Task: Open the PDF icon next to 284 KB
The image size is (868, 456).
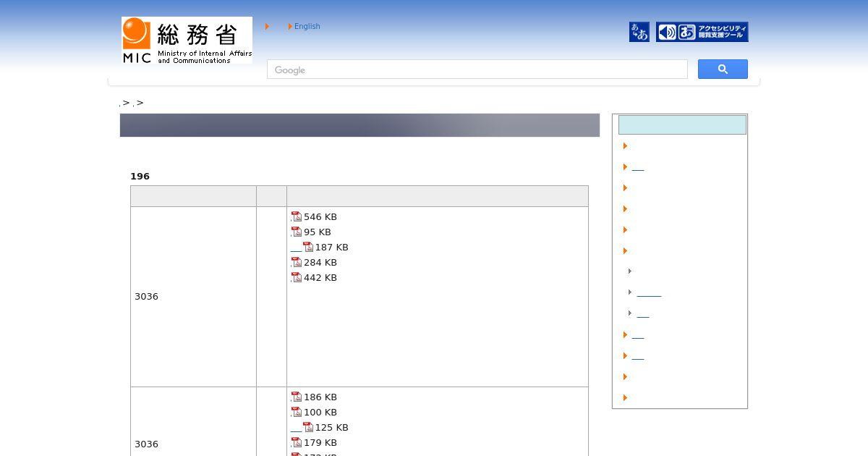Action: pos(297,262)
